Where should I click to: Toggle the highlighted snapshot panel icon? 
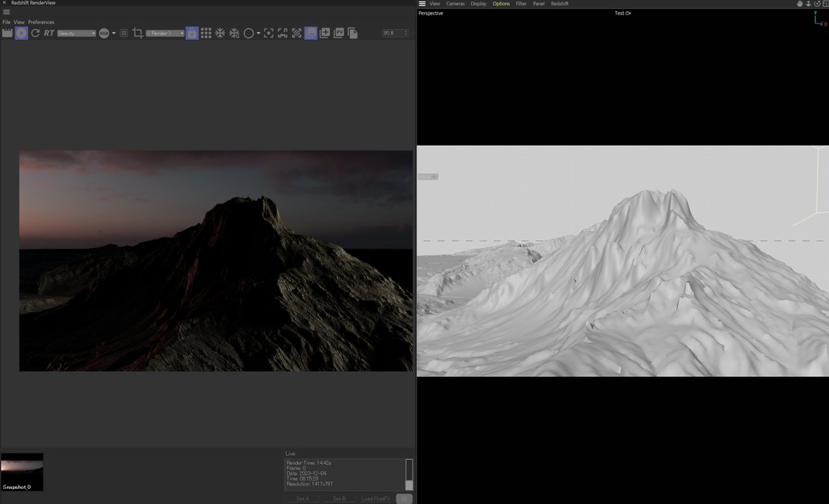point(311,32)
